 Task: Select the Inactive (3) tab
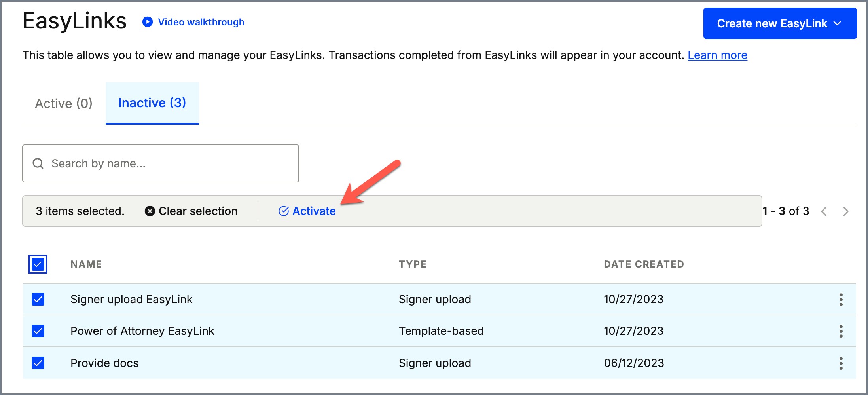click(152, 103)
